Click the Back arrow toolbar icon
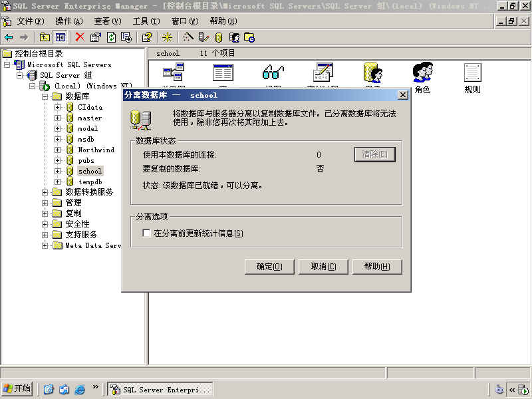 pyautogui.click(x=9, y=37)
